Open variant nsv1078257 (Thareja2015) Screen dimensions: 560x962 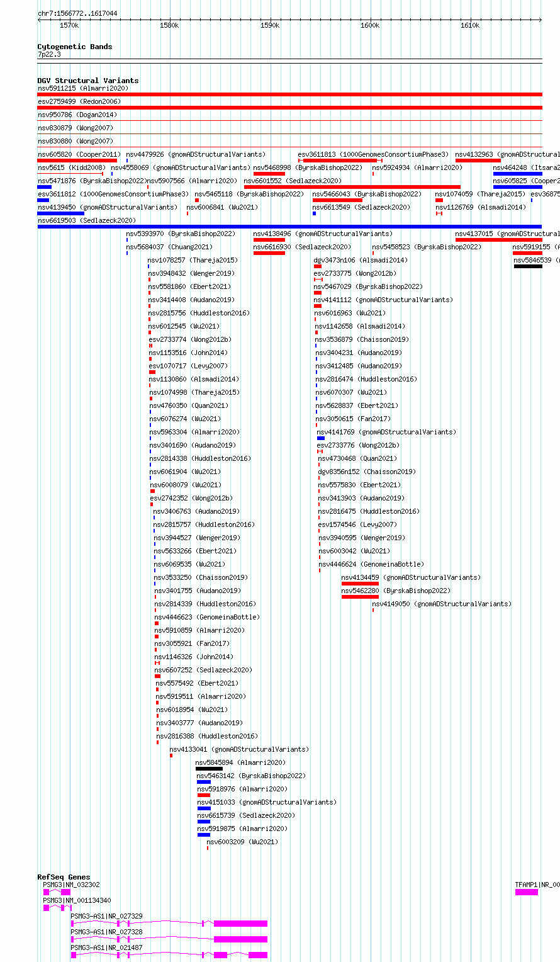click(193, 260)
